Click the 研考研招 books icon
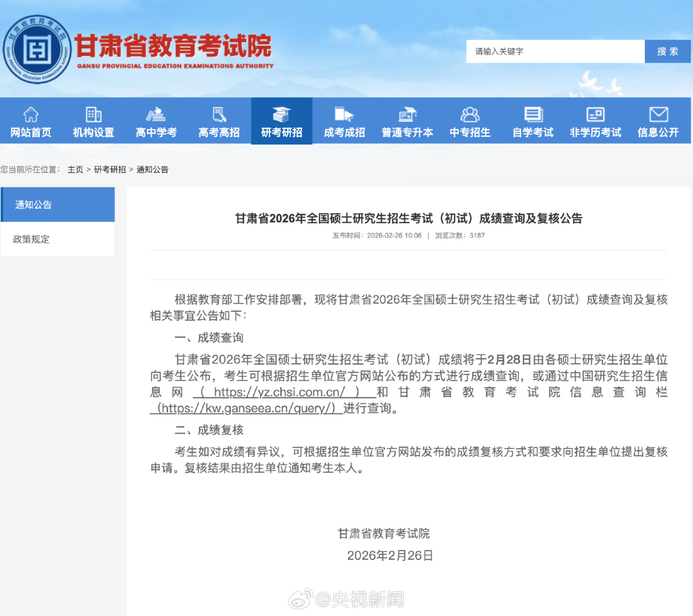The image size is (693, 616). tap(282, 114)
